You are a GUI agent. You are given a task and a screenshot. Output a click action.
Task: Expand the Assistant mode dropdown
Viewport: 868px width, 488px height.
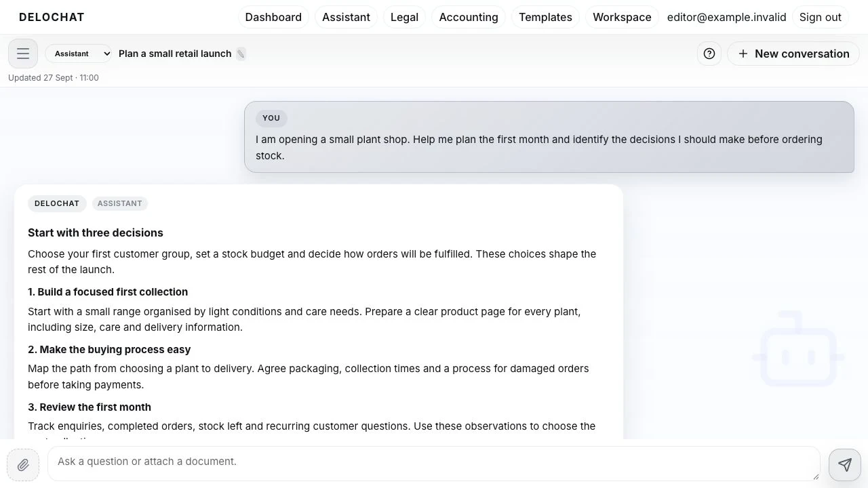click(79, 54)
